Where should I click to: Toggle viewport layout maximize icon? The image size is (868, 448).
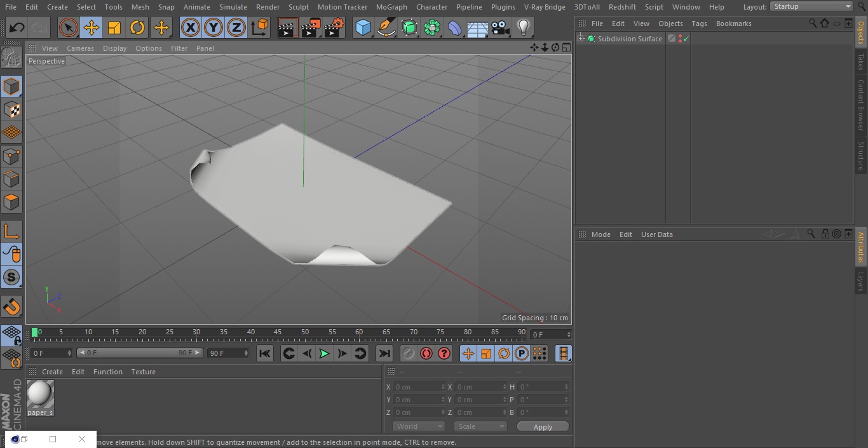pos(566,48)
